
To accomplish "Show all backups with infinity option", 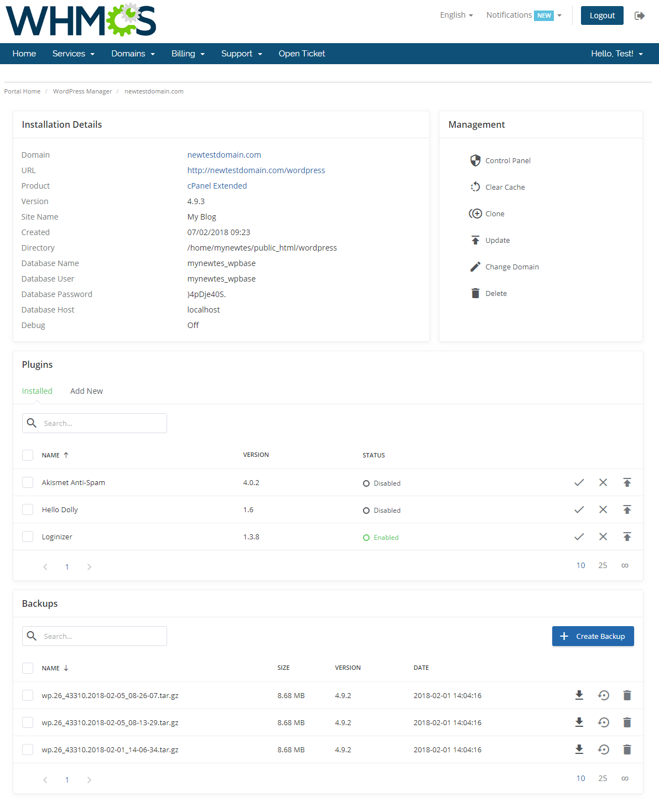I will pos(625,778).
